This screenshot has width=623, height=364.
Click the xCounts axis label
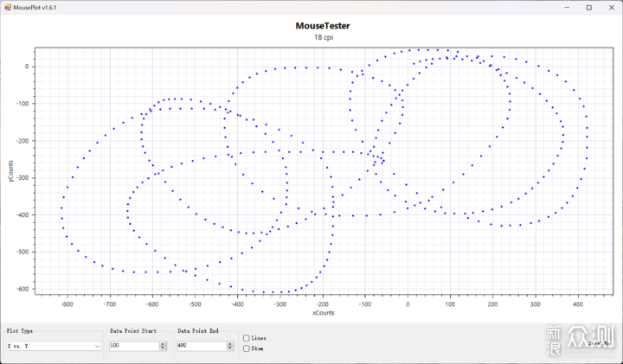[324, 313]
